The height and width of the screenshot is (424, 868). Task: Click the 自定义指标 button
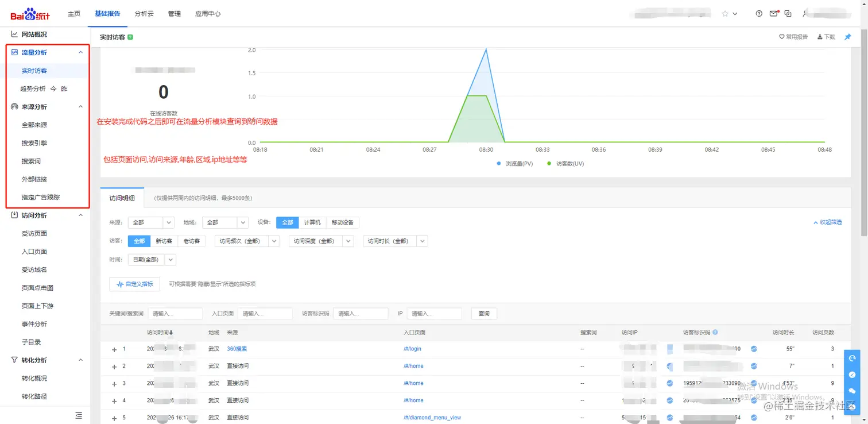click(x=135, y=284)
